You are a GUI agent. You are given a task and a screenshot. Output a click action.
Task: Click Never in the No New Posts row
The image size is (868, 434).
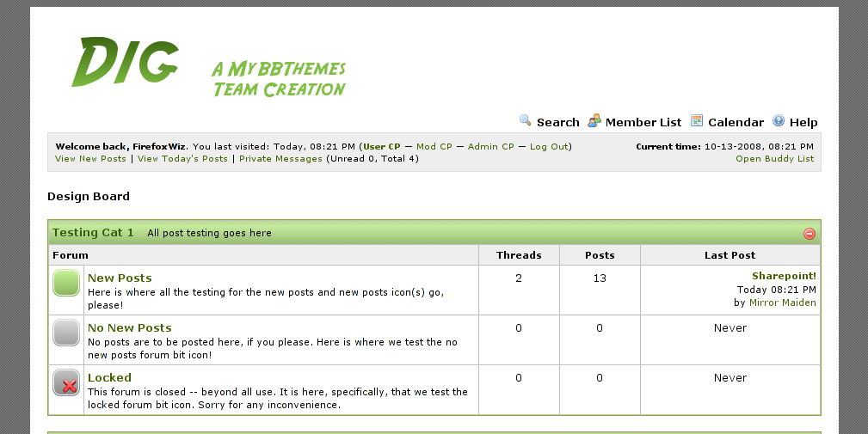coord(730,327)
